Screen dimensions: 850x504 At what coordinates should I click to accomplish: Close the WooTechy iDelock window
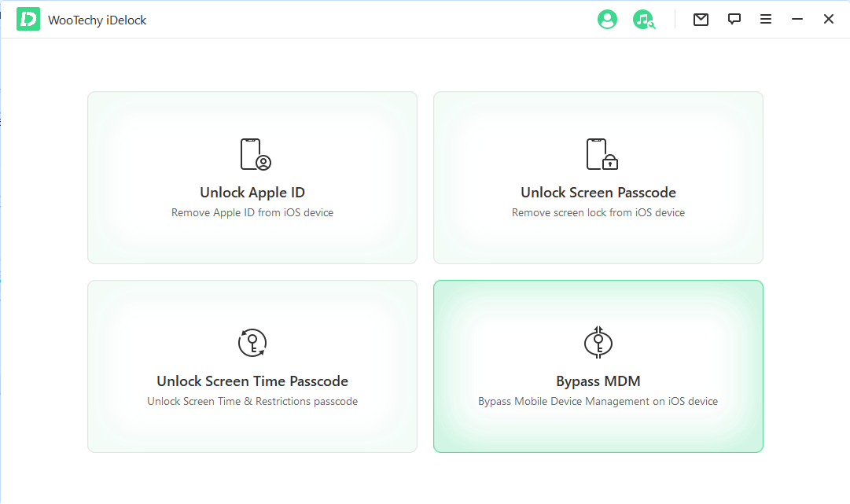pyautogui.click(x=829, y=20)
